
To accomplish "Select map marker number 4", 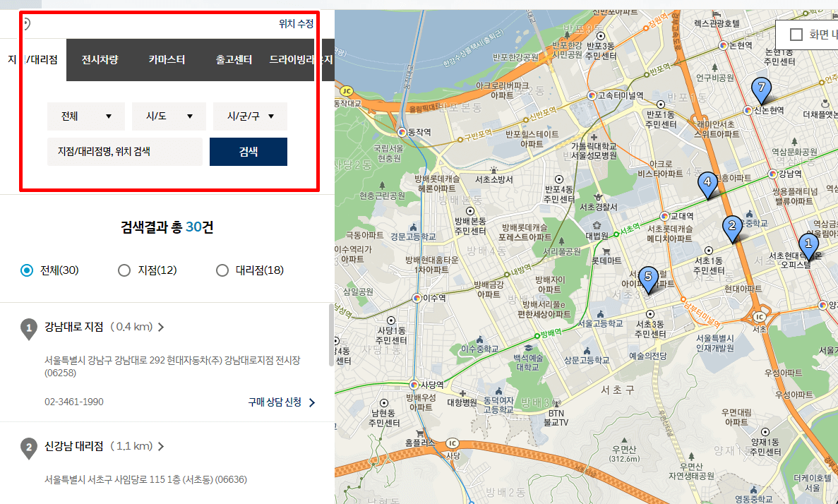I will (707, 186).
